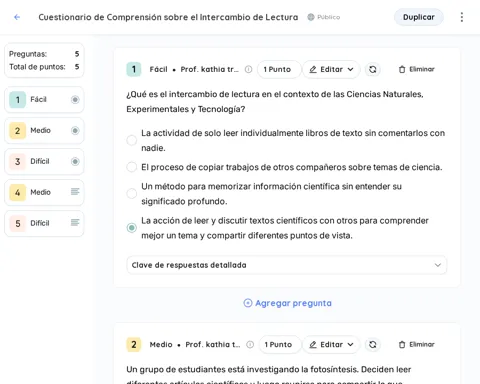Click the questionnaire title text
This screenshot has width=480, height=384.
click(168, 17)
